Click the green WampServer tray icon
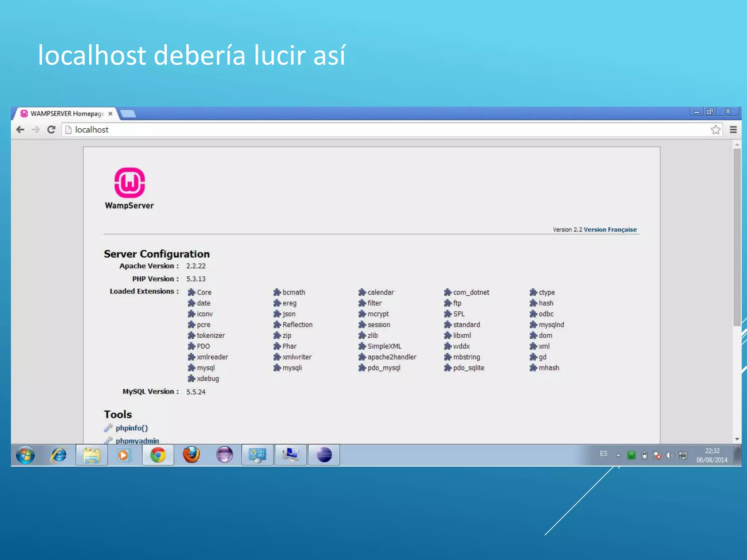747x560 pixels. click(631, 455)
